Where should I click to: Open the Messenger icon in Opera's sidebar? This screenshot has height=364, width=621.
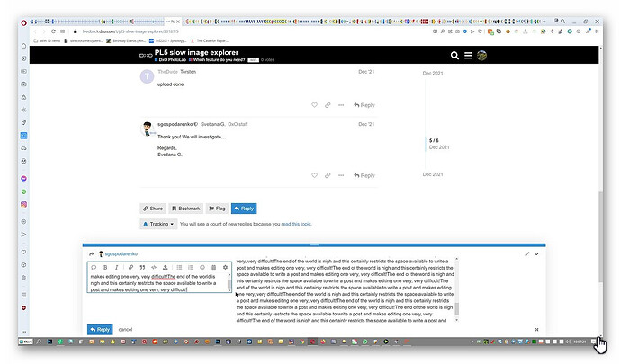23,179
